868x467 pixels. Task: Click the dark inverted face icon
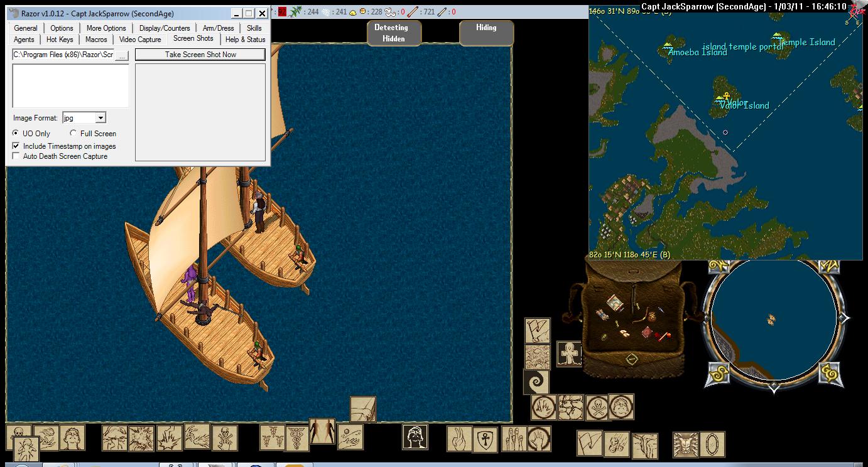[x=415, y=437]
